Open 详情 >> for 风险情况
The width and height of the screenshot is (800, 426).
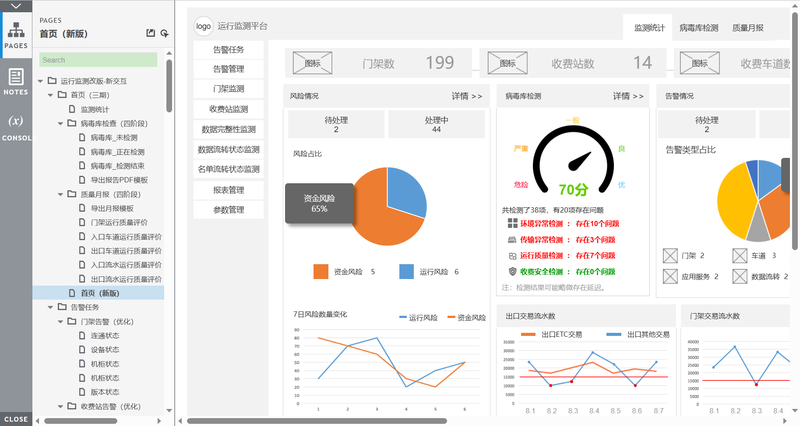(466, 96)
